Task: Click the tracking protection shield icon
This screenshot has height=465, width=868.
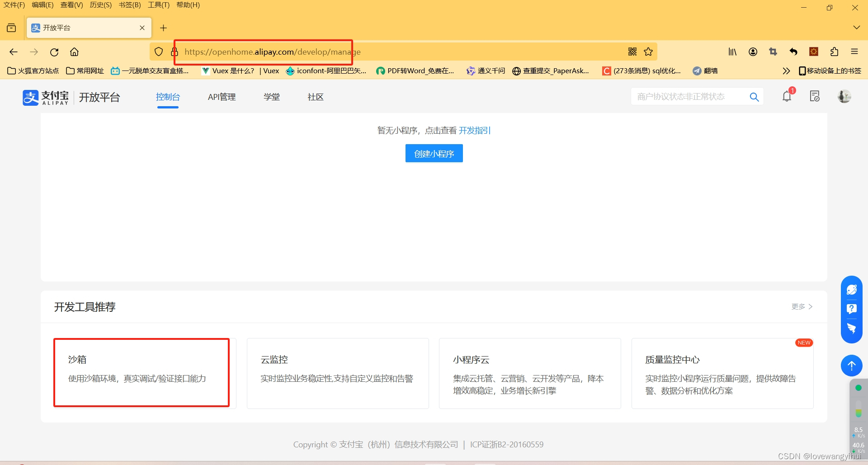Action: coord(159,52)
